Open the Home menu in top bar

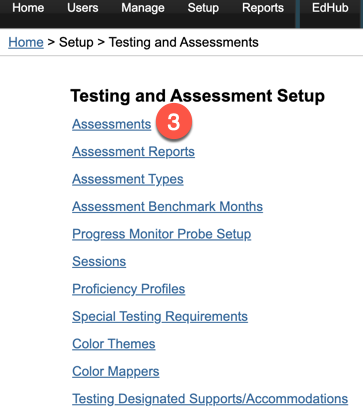click(x=28, y=8)
